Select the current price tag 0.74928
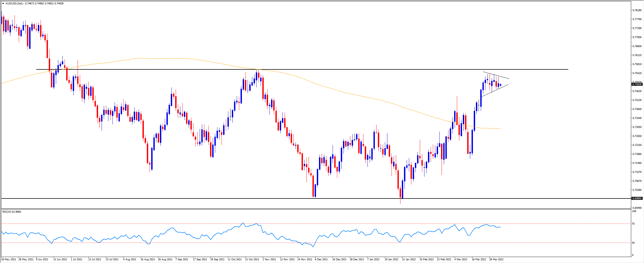The image size is (644, 263). pos(637,84)
